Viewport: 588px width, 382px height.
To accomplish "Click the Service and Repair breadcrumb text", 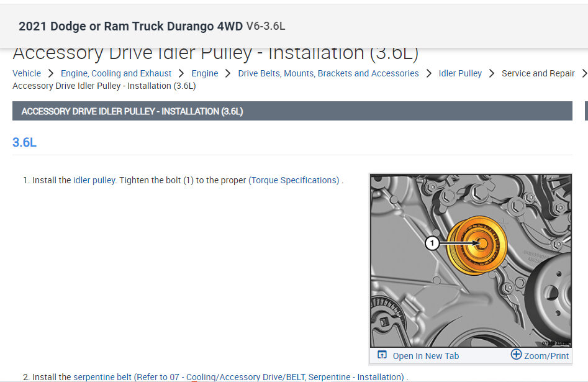I will coord(538,73).
